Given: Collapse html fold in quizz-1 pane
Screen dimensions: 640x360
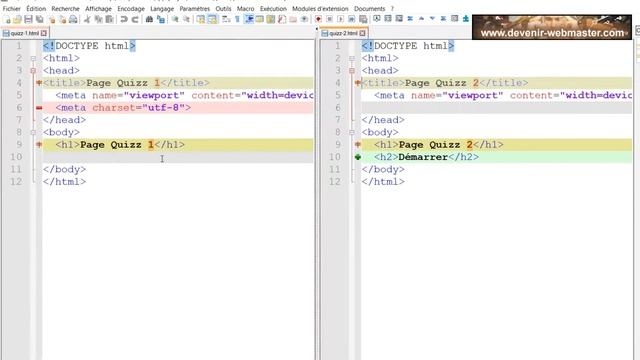Looking at the screenshot, I should (33, 58).
